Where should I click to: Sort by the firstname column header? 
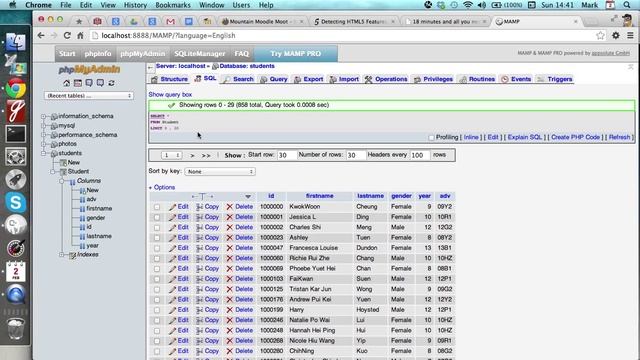click(319, 196)
